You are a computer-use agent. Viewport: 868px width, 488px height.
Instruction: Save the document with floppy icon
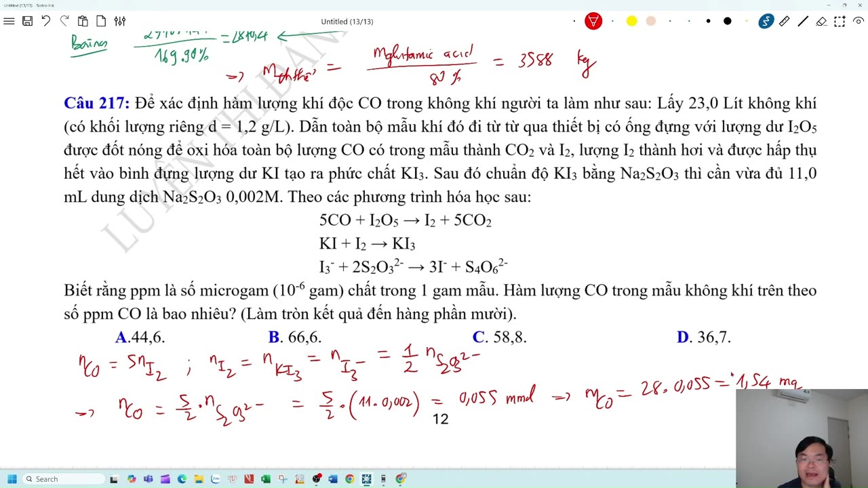tap(27, 21)
